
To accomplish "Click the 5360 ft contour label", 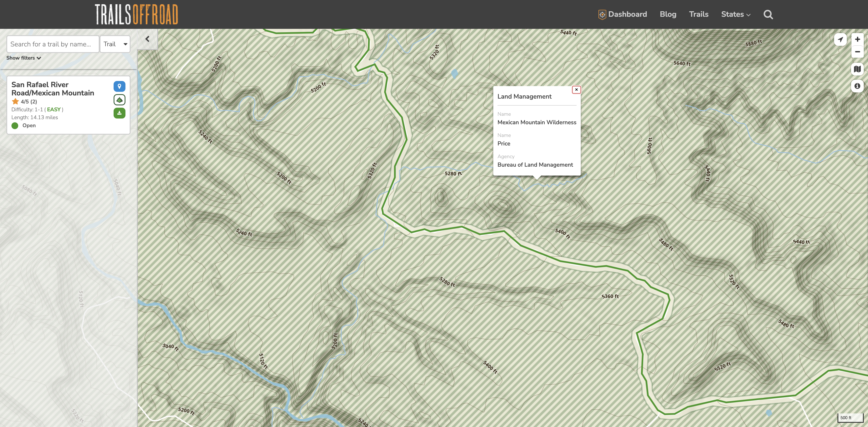I will pos(610,296).
